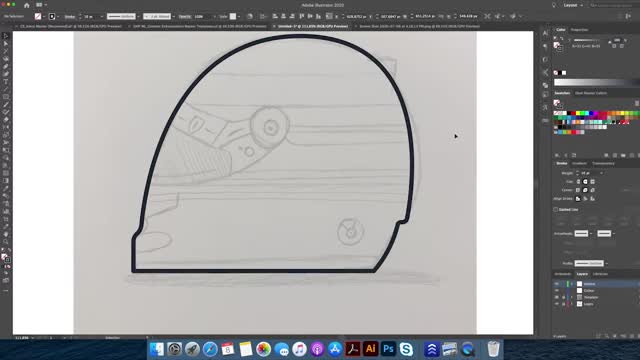Click the search lightbulb icon in the top bar
Image resolution: width=640 pixels, height=360 pixels.
[554, 5]
